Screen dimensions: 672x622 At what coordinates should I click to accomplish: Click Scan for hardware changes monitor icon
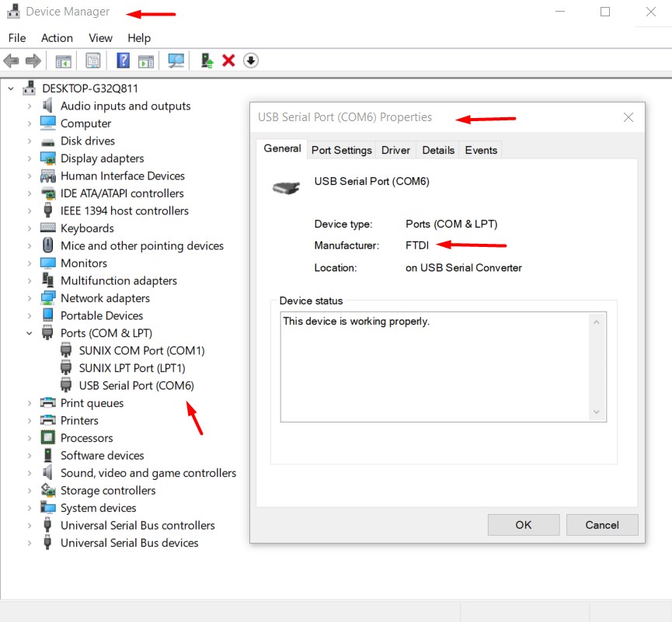176,61
